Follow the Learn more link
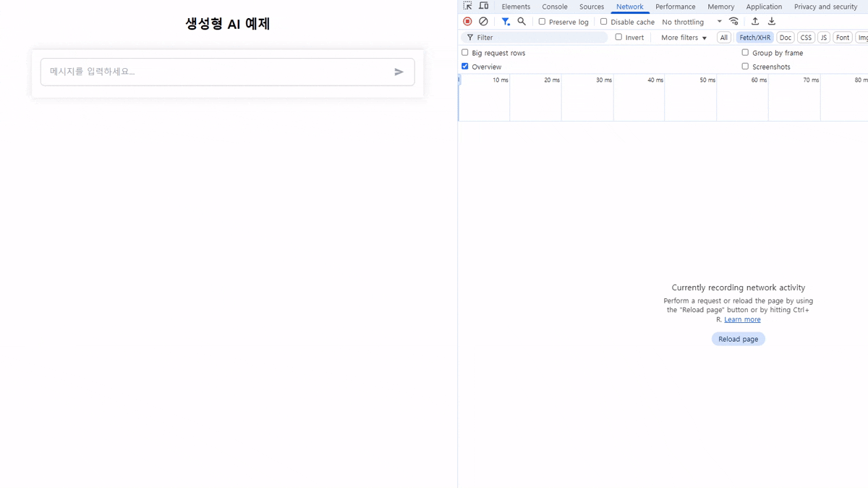Screen dimensions: 868x488 (742, 319)
